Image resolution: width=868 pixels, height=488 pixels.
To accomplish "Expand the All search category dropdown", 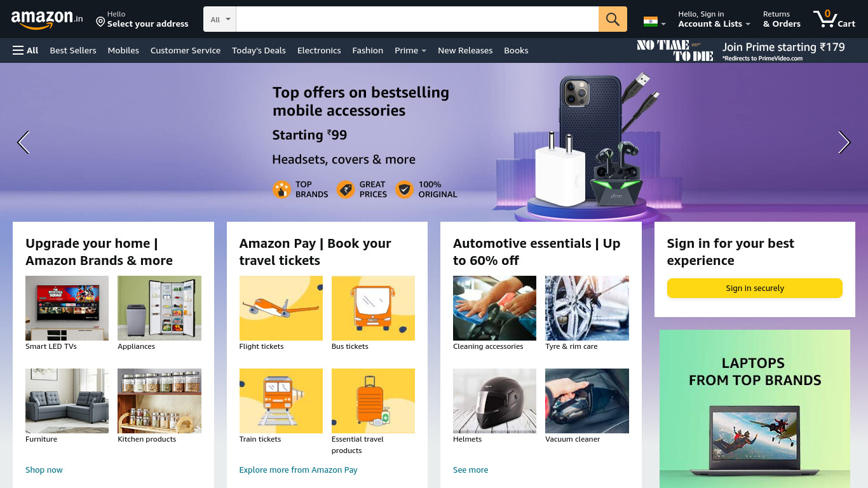I will (x=220, y=19).
